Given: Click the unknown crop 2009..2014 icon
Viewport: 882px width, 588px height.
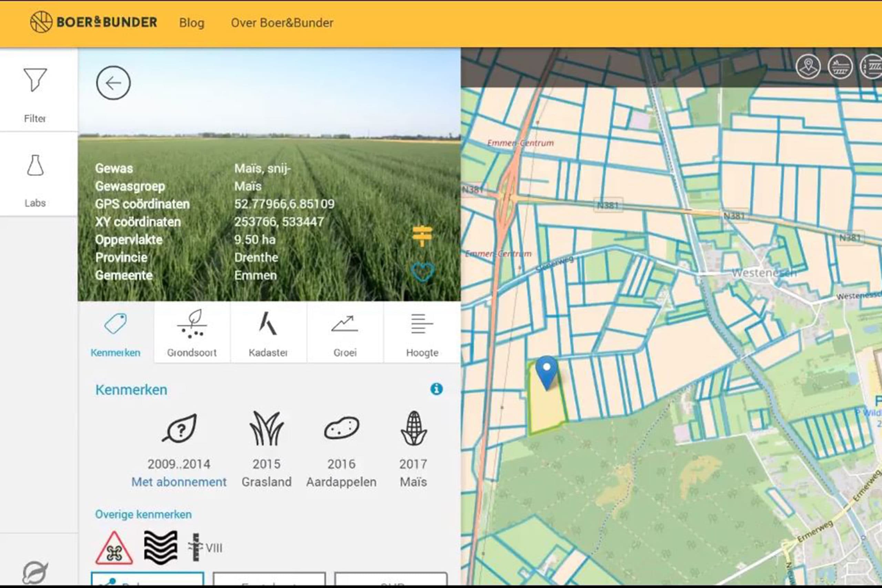Looking at the screenshot, I should click(x=179, y=428).
